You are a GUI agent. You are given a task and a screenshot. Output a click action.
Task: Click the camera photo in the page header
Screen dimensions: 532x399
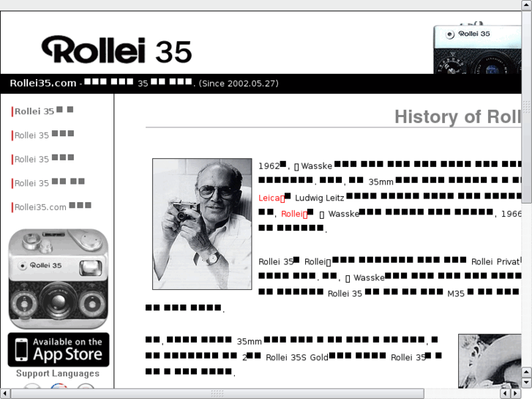[x=477, y=48]
